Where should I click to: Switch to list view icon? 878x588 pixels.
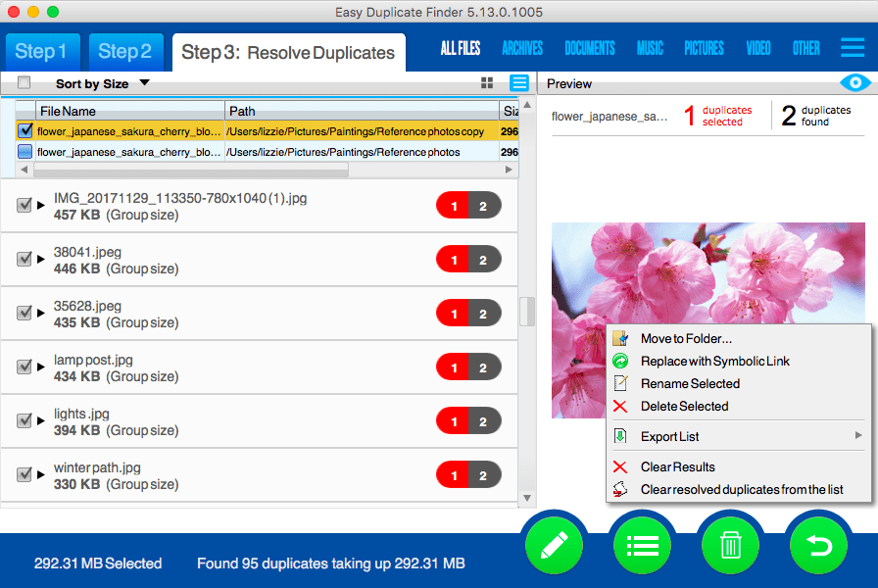[x=519, y=83]
